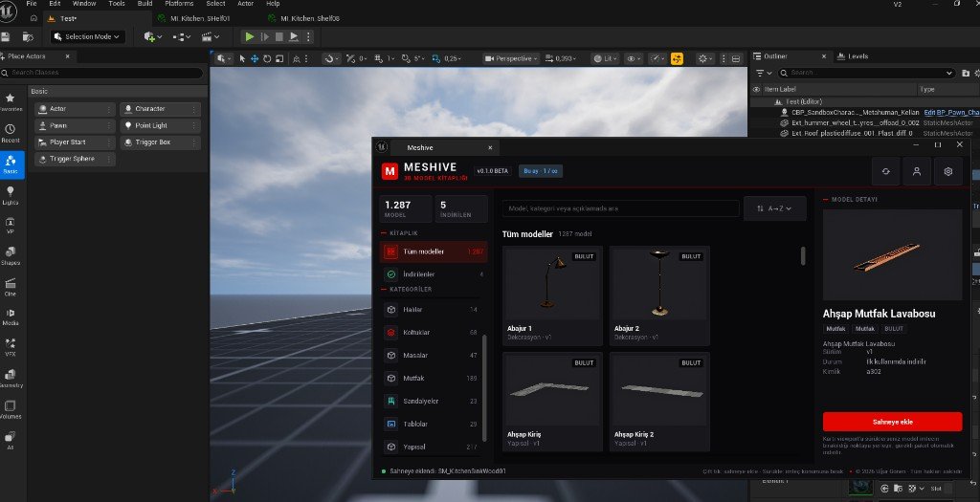Open the Window menu
The width and height of the screenshot is (980, 502).
pyautogui.click(x=84, y=4)
